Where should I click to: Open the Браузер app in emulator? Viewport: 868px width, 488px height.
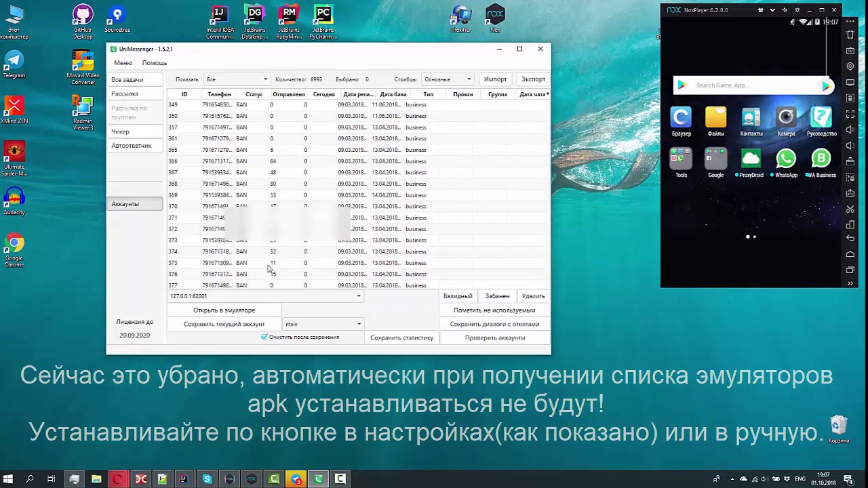(681, 118)
